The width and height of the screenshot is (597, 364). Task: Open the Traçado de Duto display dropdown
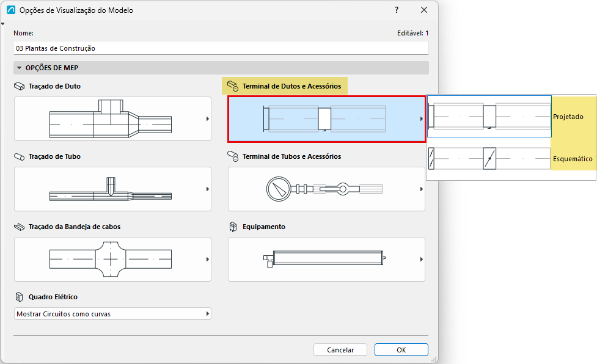coord(112,118)
